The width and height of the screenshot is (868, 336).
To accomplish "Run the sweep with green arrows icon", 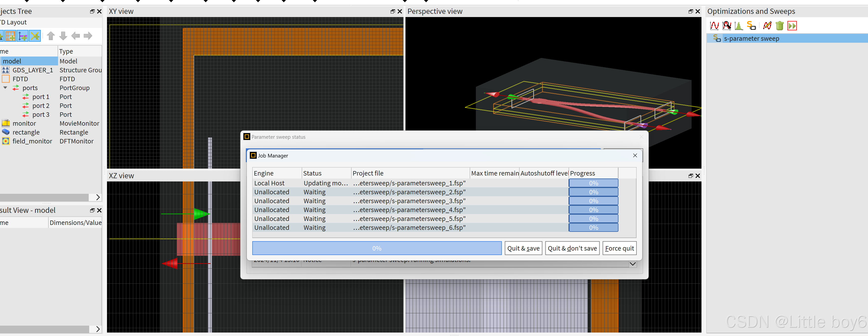I will (x=792, y=26).
